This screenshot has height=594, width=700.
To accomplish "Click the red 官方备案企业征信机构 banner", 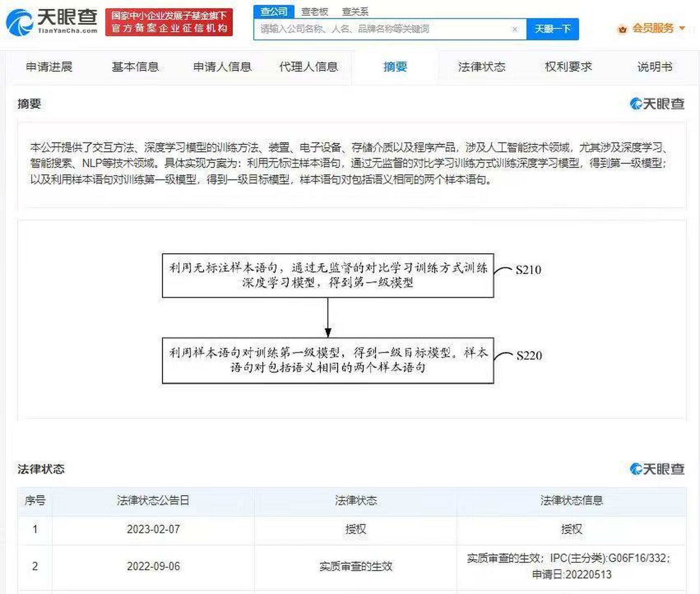I will [169, 22].
